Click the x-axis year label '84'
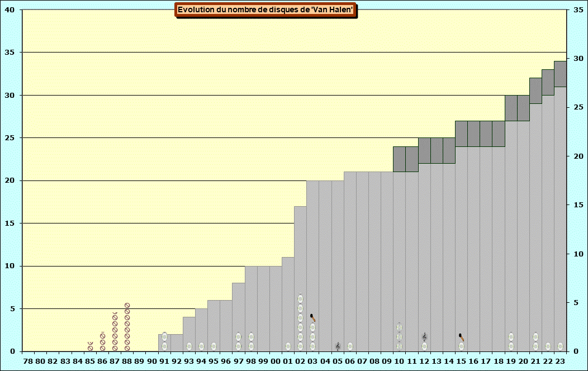 click(x=78, y=362)
